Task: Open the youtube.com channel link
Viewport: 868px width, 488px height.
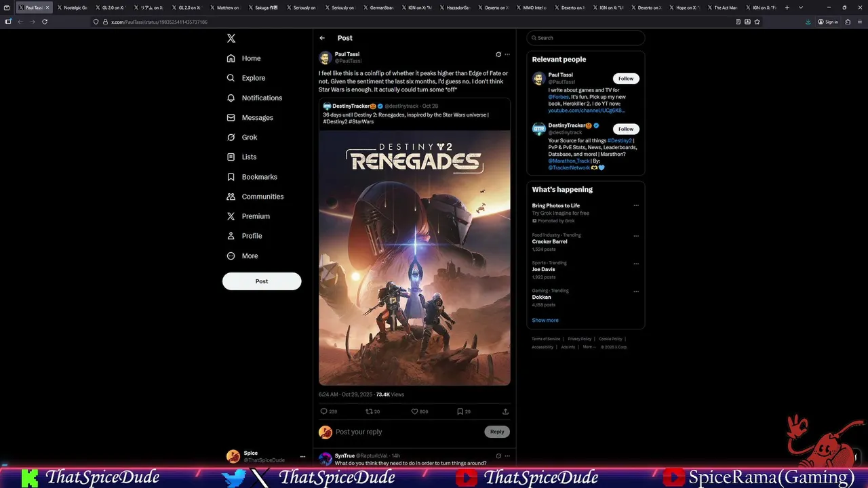Action: (587, 110)
